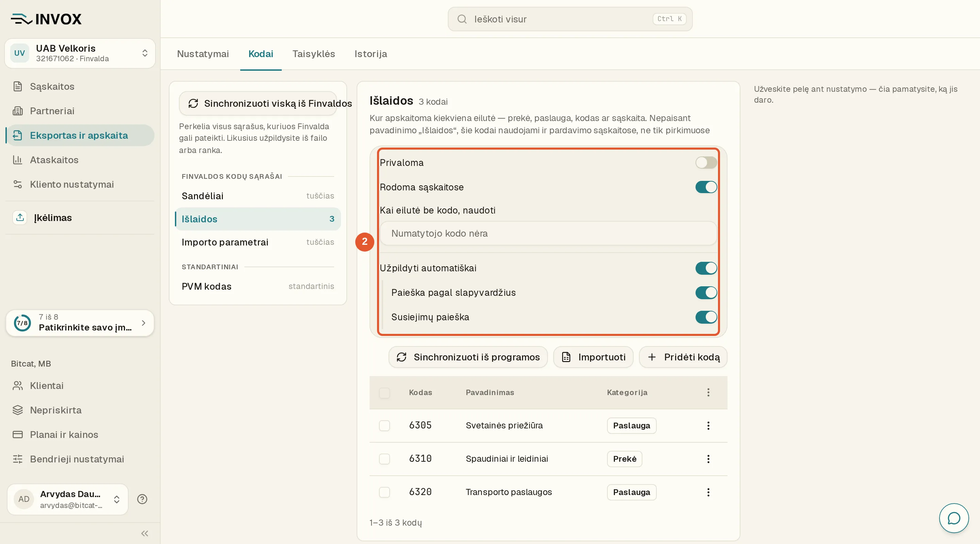
Task: Focus the Ieškoti visur search field
Action: [570, 19]
